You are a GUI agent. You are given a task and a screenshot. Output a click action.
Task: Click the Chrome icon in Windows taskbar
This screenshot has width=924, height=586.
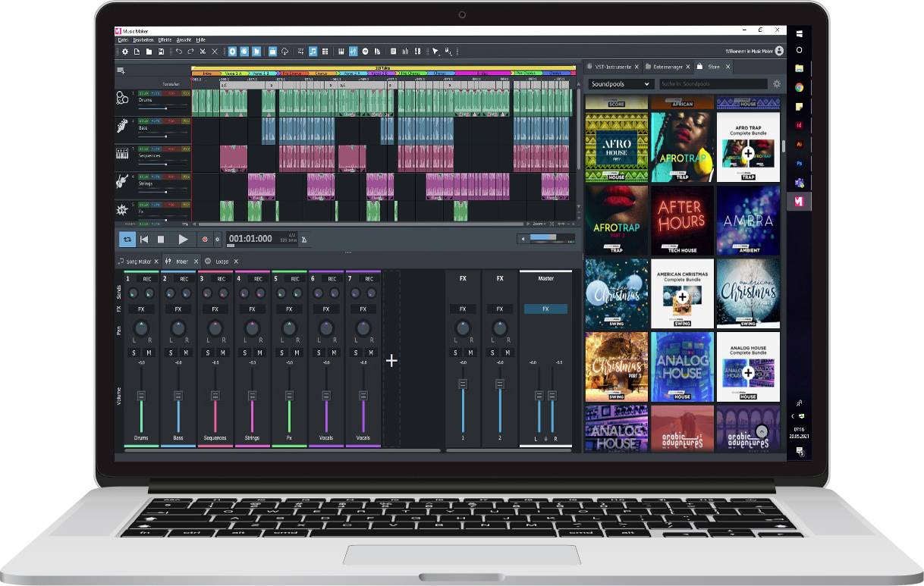[x=799, y=87]
